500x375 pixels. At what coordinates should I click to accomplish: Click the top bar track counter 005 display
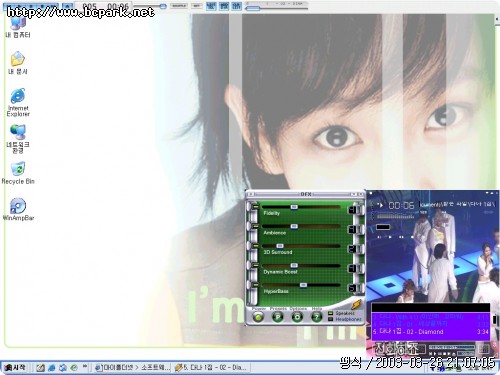(x=89, y=6)
